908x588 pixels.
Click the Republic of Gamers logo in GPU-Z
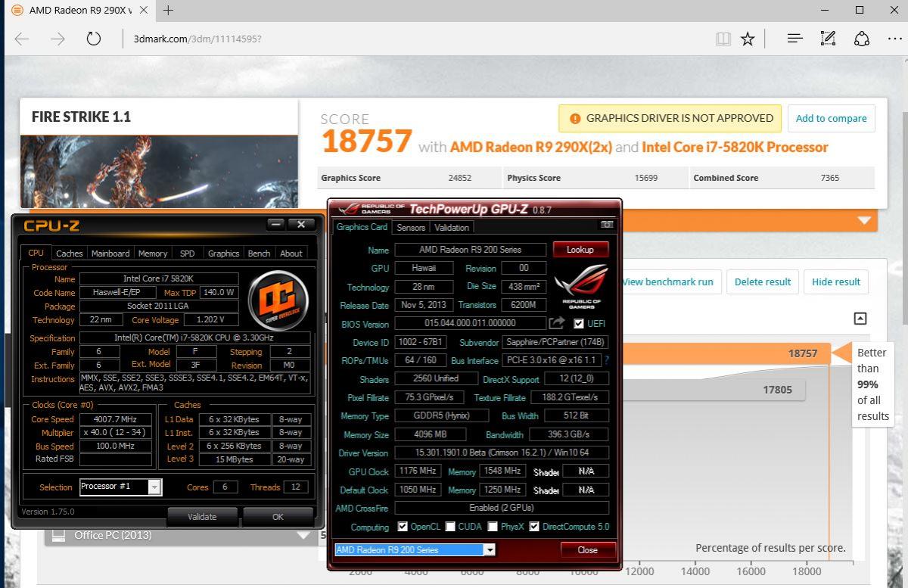tap(581, 285)
